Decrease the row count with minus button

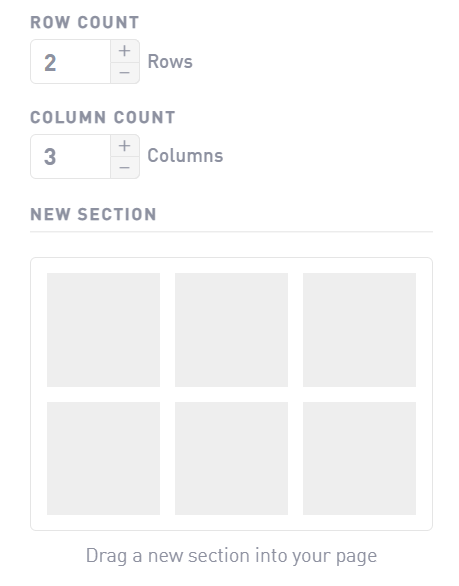125,73
